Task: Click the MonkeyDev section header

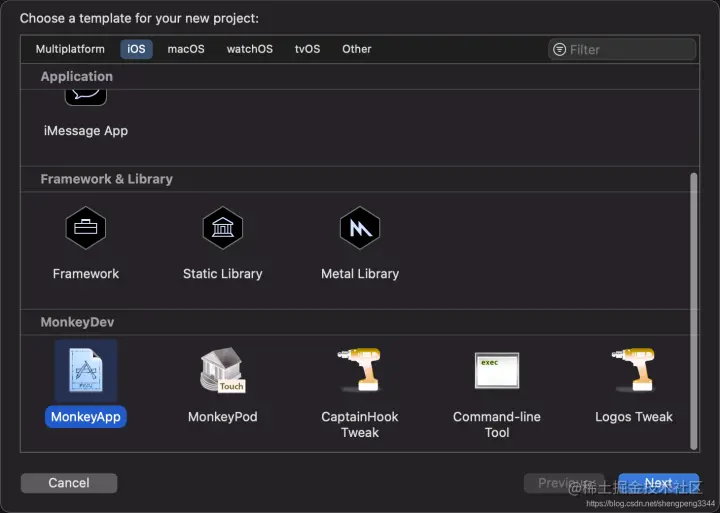Action: click(x=77, y=322)
